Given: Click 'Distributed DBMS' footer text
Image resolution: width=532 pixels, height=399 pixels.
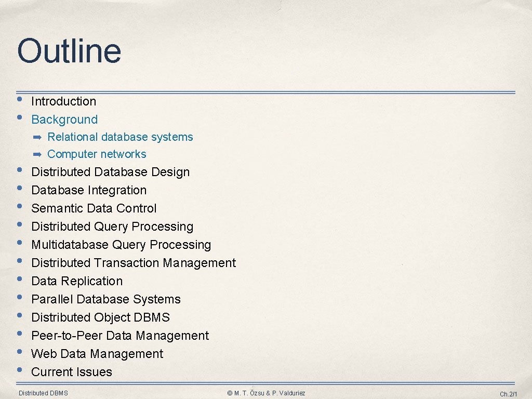Looking at the screenshot, I should tap(44, 393).
